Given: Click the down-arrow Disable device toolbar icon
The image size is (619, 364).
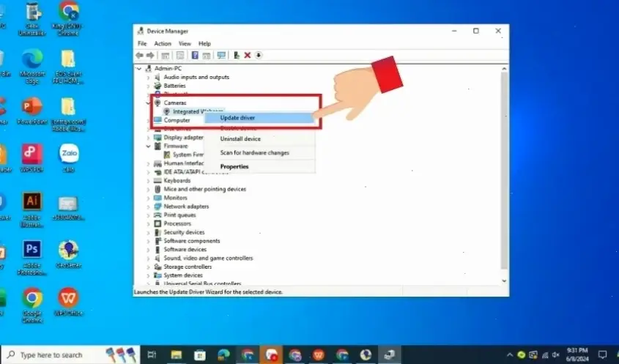Looking at the screenshot, I should [x=259, y=55].
